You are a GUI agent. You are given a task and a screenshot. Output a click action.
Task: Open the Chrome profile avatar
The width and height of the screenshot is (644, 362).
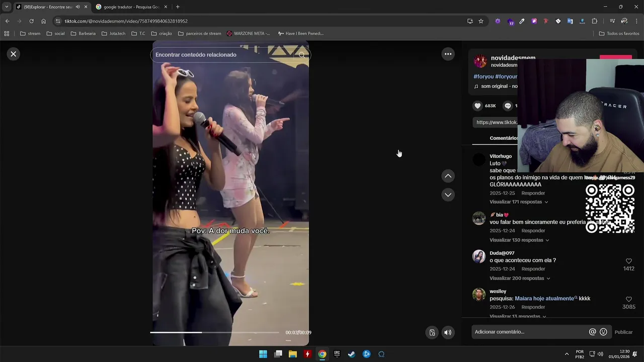624,21
